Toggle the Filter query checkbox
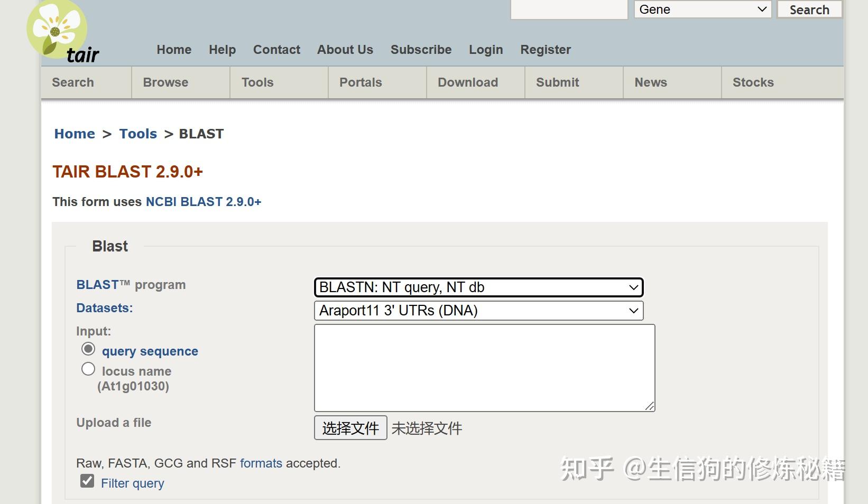 [87, 481]
